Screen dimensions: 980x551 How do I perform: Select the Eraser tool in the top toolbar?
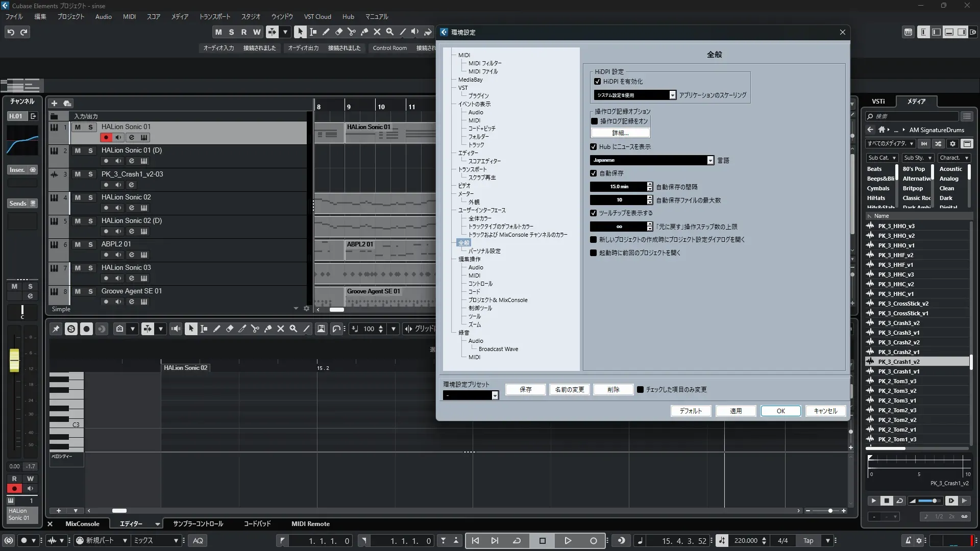[339, 32]
